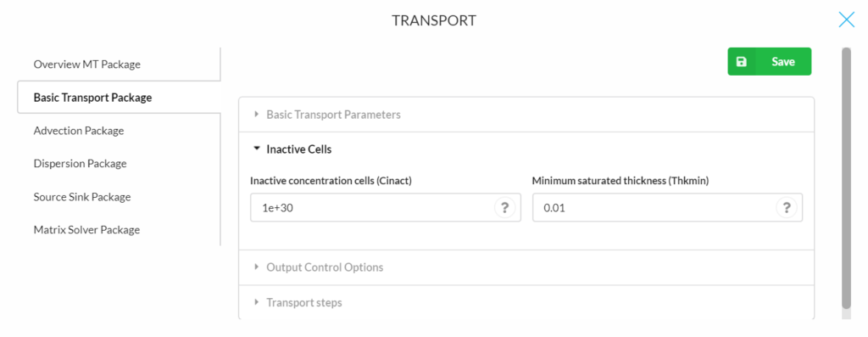The image size is (868, 337).
Task: Close the Transport dialog with X
Action: click(x=847, y=20)
